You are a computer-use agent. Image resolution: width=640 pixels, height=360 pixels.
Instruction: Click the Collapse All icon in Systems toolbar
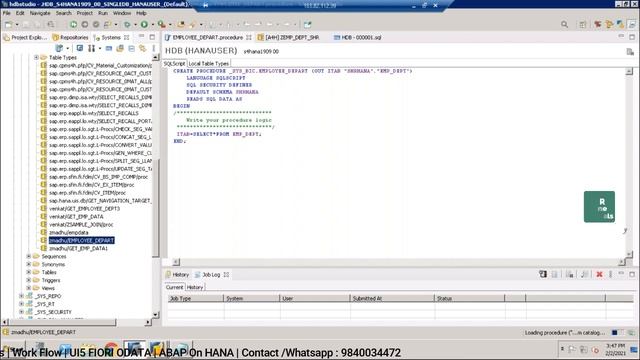pos(131,48)
